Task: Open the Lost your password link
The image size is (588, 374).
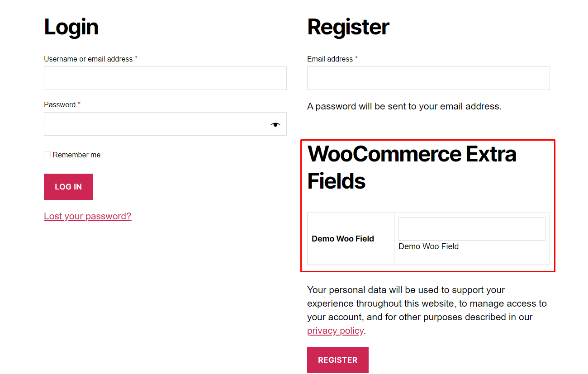Action: (87, 216)
